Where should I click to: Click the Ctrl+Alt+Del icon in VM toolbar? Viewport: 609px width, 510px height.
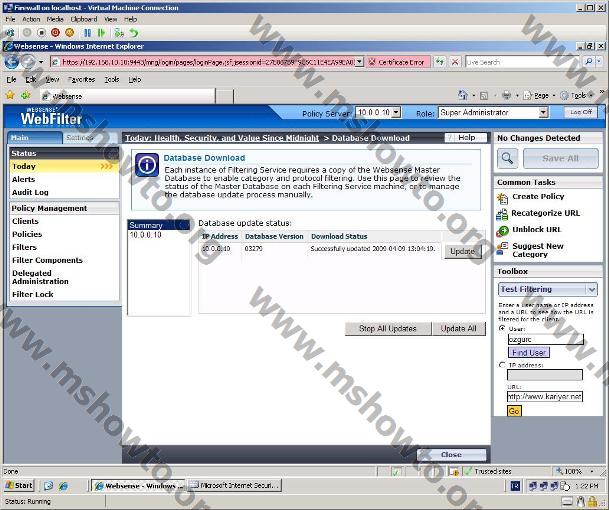[10, 33]
